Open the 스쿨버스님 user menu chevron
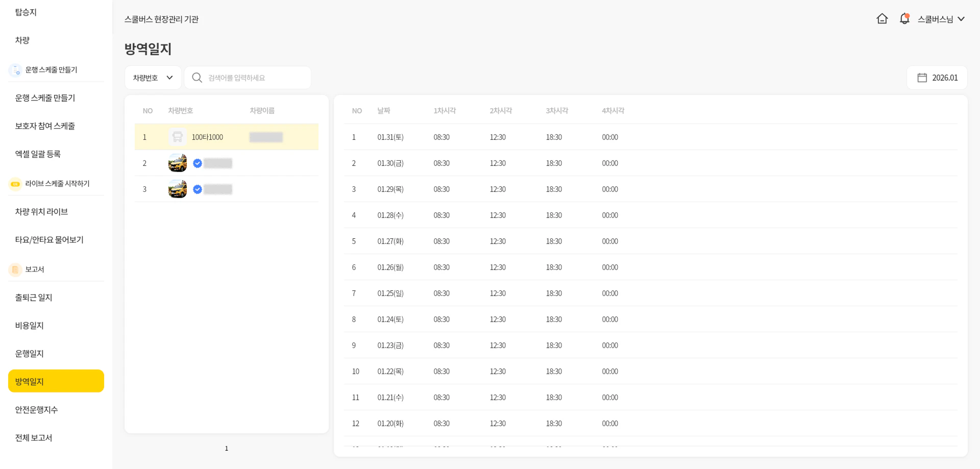Screen dimensions: 980x469 [x=961, y=19]
